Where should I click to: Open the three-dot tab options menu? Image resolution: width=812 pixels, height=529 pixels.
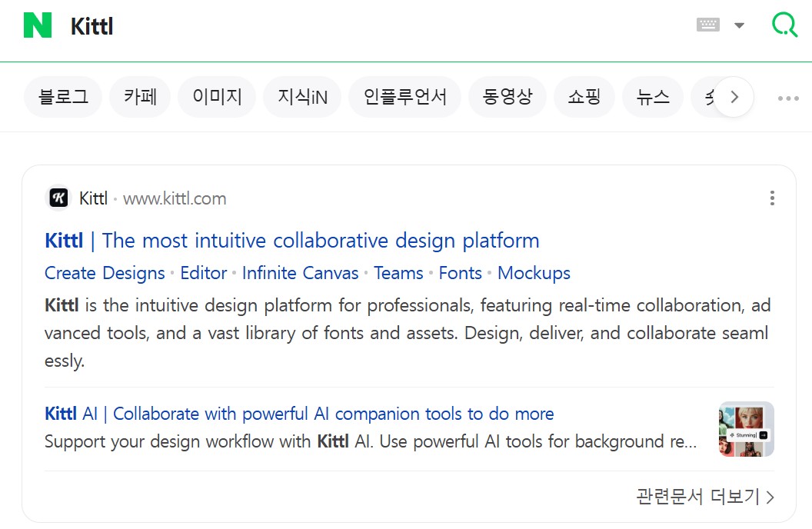[787, 98]
